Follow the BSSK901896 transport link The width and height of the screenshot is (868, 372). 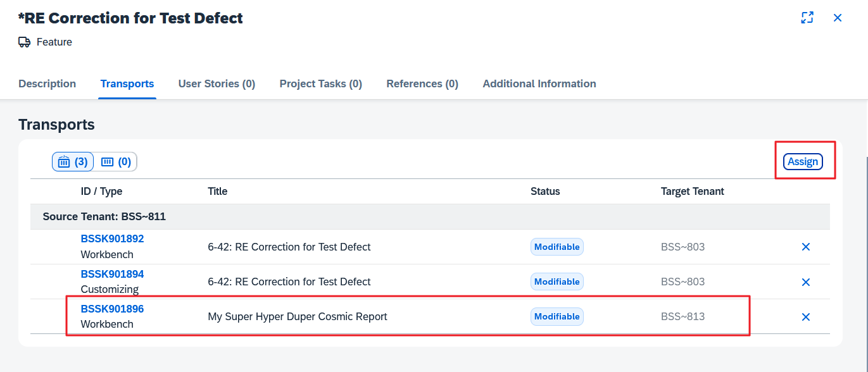(x=112, y=309)
